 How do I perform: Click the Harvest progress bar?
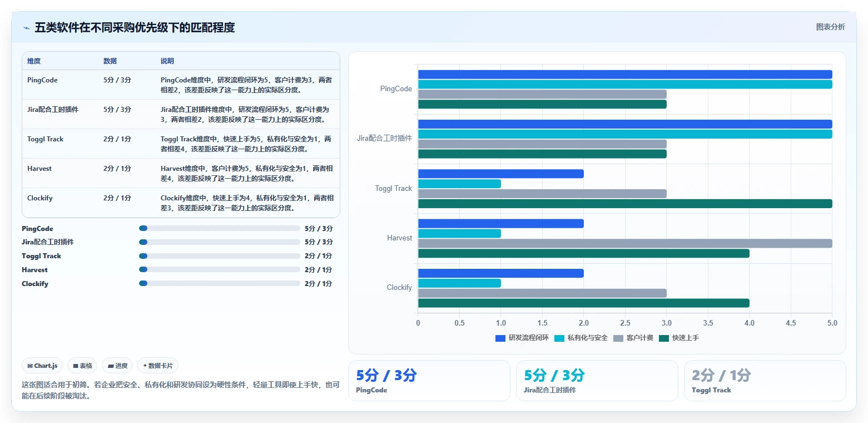tap(220, 270)
